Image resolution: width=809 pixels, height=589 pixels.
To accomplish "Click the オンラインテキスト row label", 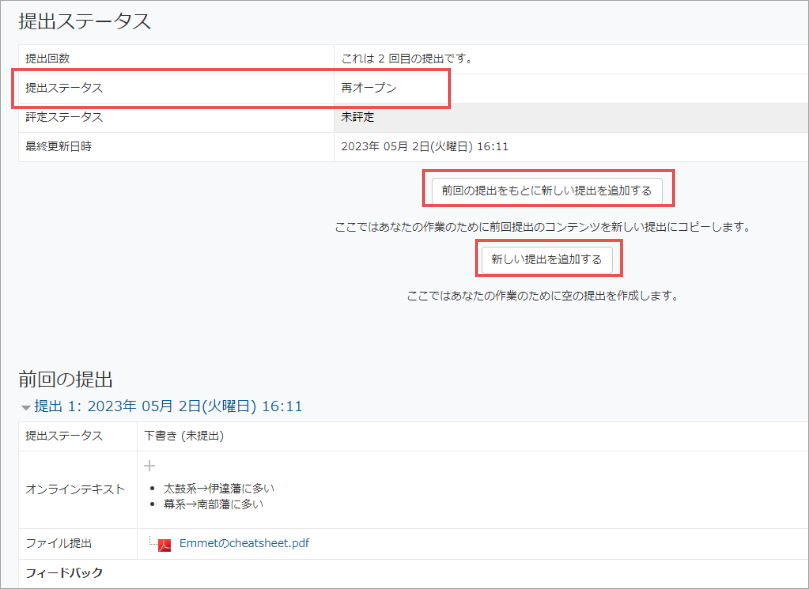I will click(75, 489).
